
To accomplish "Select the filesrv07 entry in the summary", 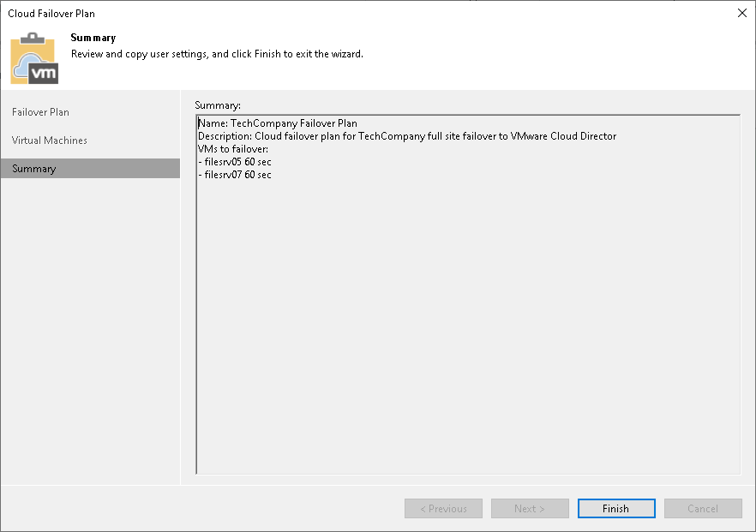I will [x=236, y=175].
